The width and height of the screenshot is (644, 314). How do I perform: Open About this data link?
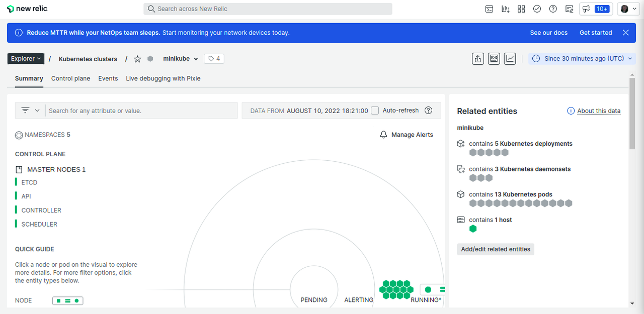click(x=599, y=111)
